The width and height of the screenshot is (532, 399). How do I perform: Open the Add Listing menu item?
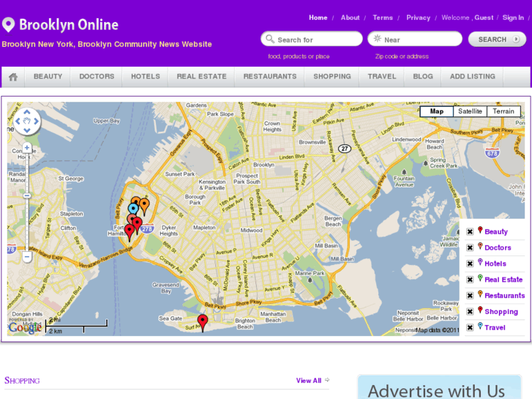point(472,77)
